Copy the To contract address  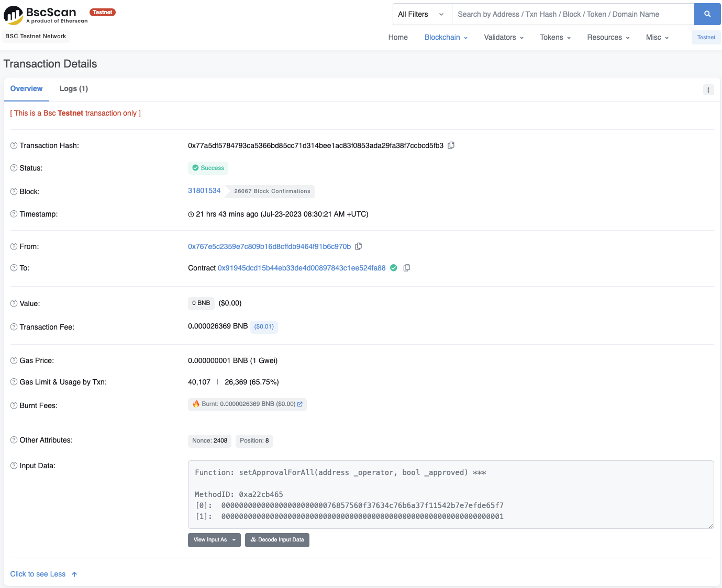pos(407,268)
